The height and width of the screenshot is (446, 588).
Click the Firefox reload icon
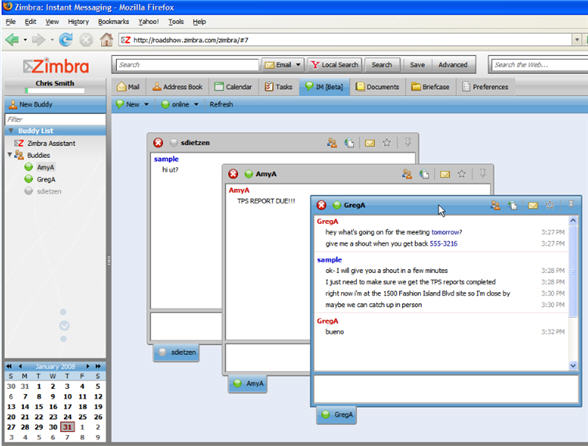tap(66, 39)
